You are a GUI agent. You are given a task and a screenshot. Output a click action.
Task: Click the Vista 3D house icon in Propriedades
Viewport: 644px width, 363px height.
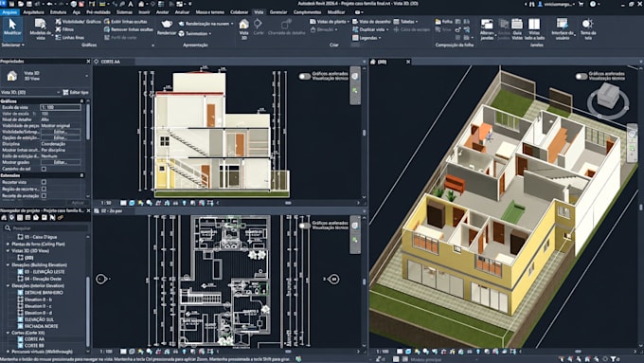12,76
